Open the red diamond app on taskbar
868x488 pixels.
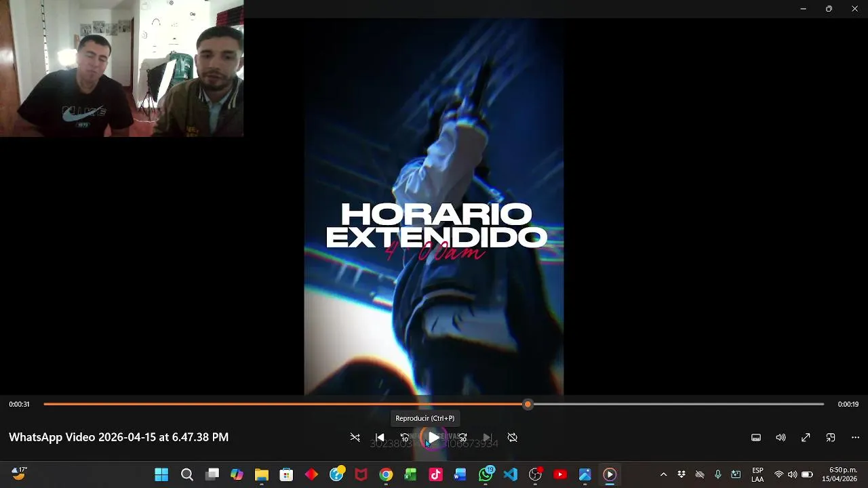click(311, 474)
